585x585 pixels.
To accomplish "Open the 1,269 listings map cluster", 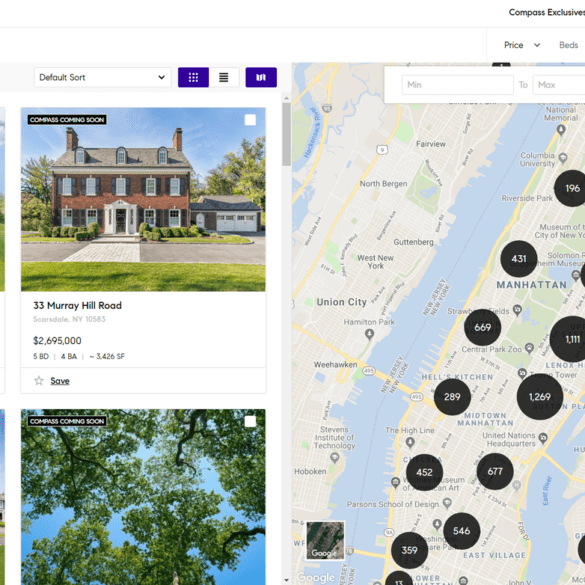I will pos(539,397).
